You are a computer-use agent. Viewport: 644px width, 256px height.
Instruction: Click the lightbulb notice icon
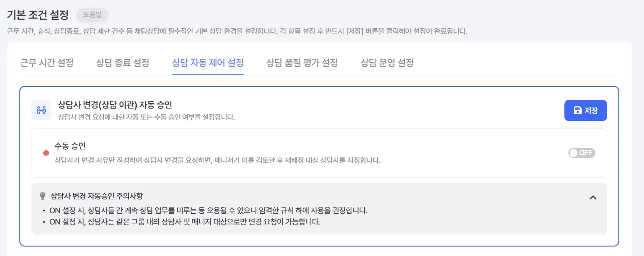point(43,196)
